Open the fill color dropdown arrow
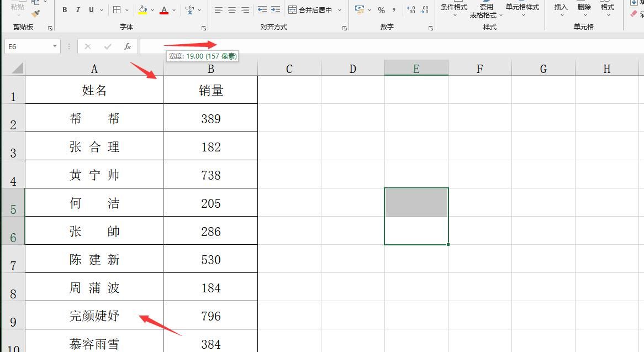This screenshot has width=644, height=352. [151, 10]
